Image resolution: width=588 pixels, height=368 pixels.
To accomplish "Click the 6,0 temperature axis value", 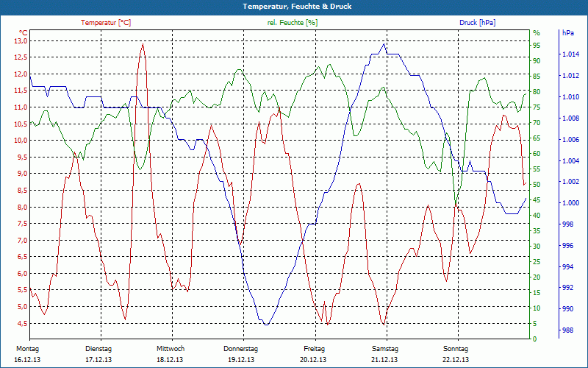I will coord(23,273).
